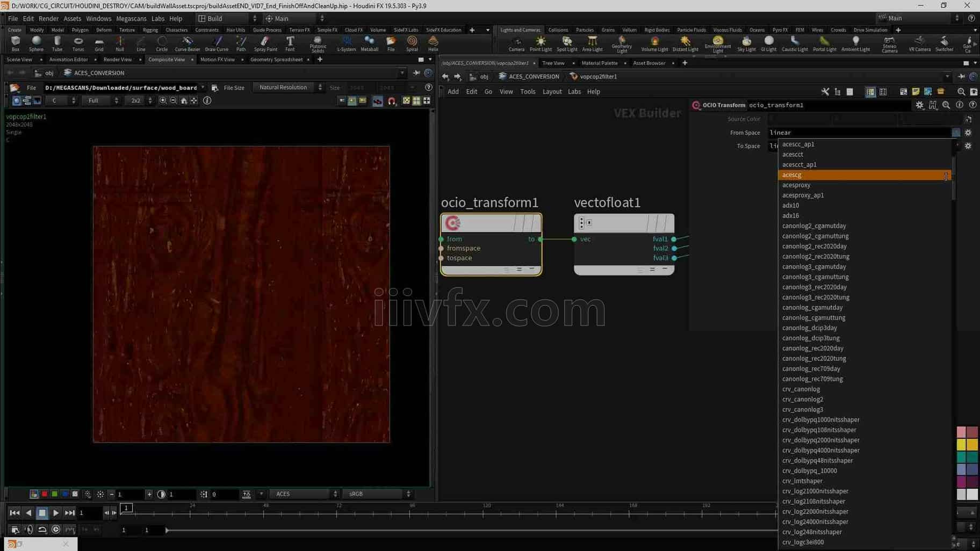Toggle the red channel display
The image size is (980, 551).
tap(45, 494)
